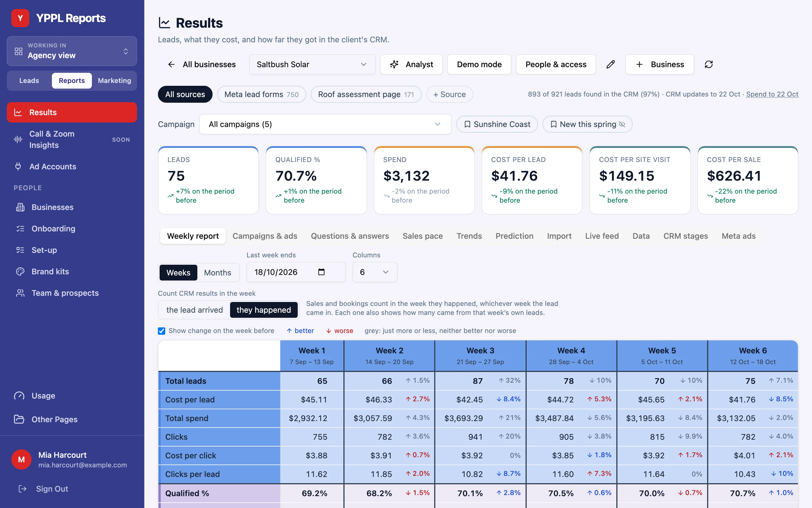
Task: Click the Analyst button
Action: [411, 65]
